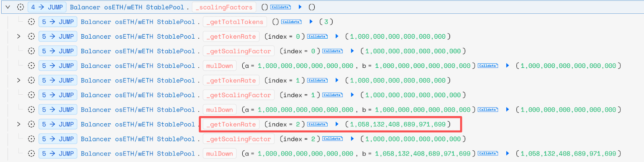Click the '5 → JUMP' badge on the _getTotalTokens row
This screenshot has height=162, width=644.
[58, 22]
